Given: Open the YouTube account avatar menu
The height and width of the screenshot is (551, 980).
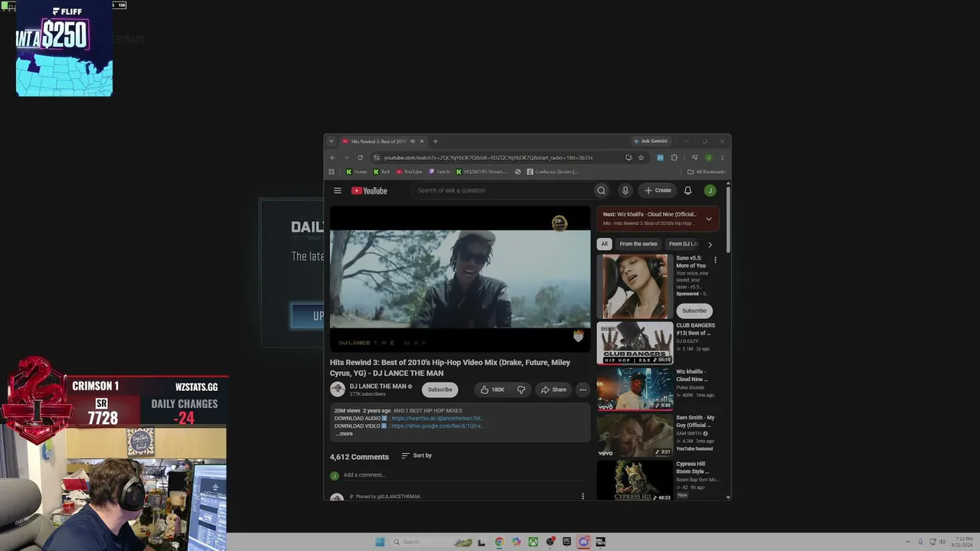Looking at the screenshot, I should tap(710, 191).
